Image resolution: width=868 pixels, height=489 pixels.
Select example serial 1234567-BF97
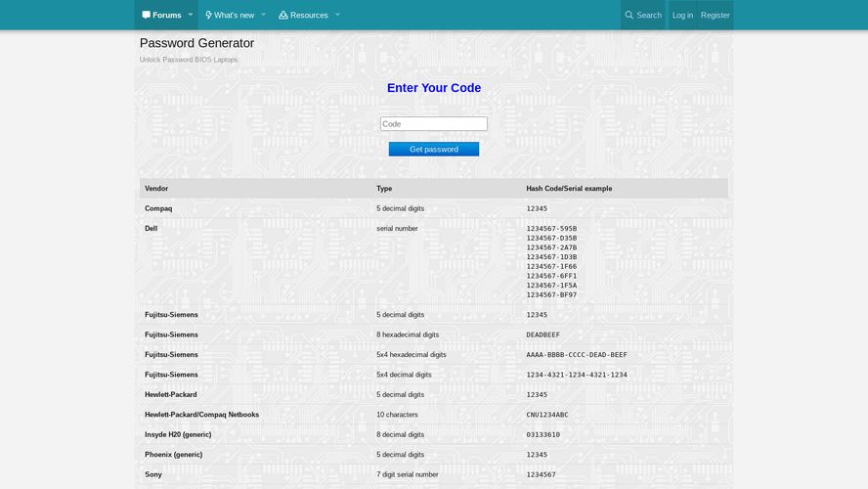[x=551, y=294]
